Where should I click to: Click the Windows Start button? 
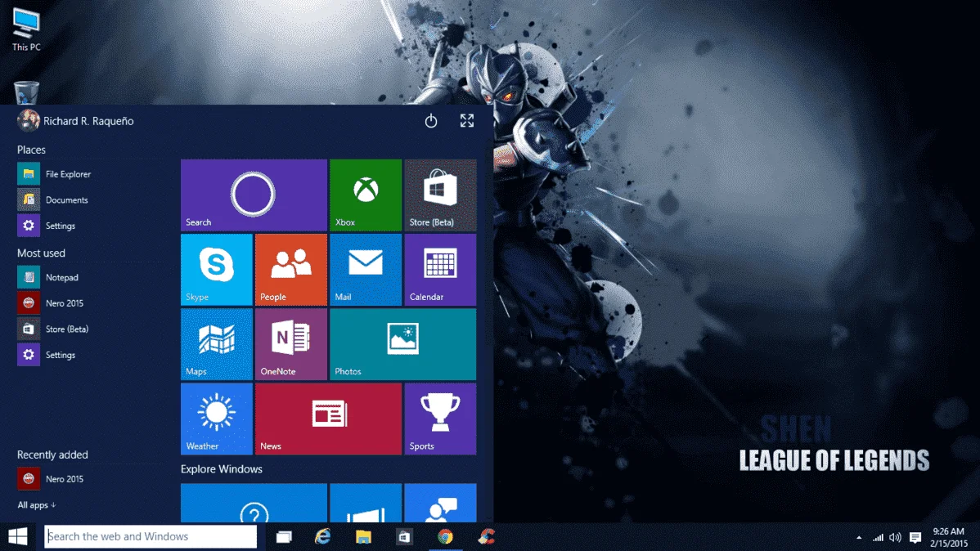(17, 536)
